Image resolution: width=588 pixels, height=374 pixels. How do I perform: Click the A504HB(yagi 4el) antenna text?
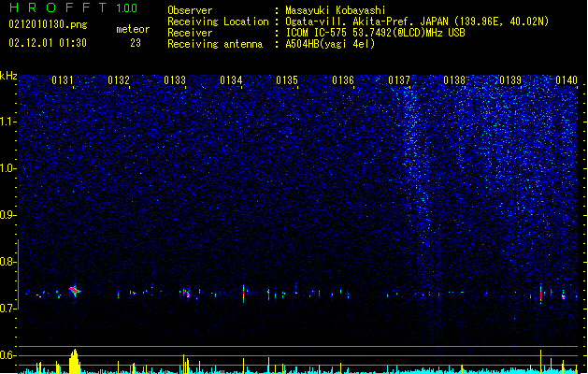pos(330,44)
